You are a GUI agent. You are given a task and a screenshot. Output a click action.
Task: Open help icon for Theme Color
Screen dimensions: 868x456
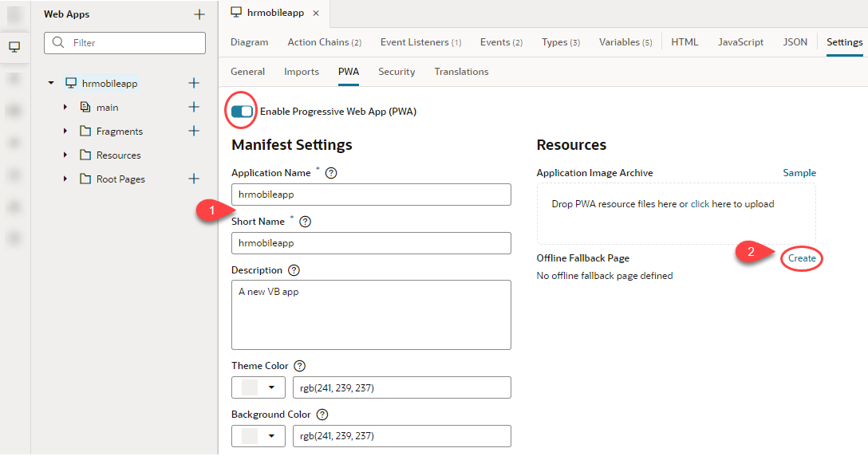(299, 366)
